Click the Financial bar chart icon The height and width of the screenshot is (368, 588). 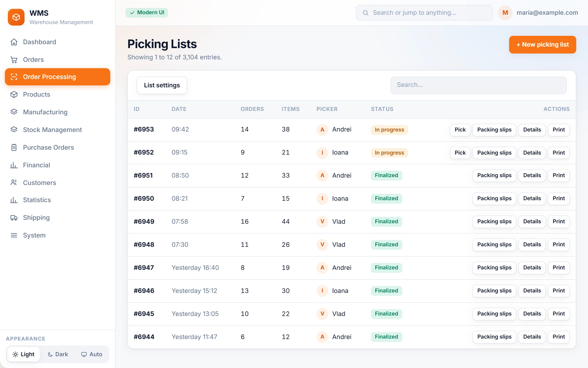pyautogui.click(x=14, y=165)
